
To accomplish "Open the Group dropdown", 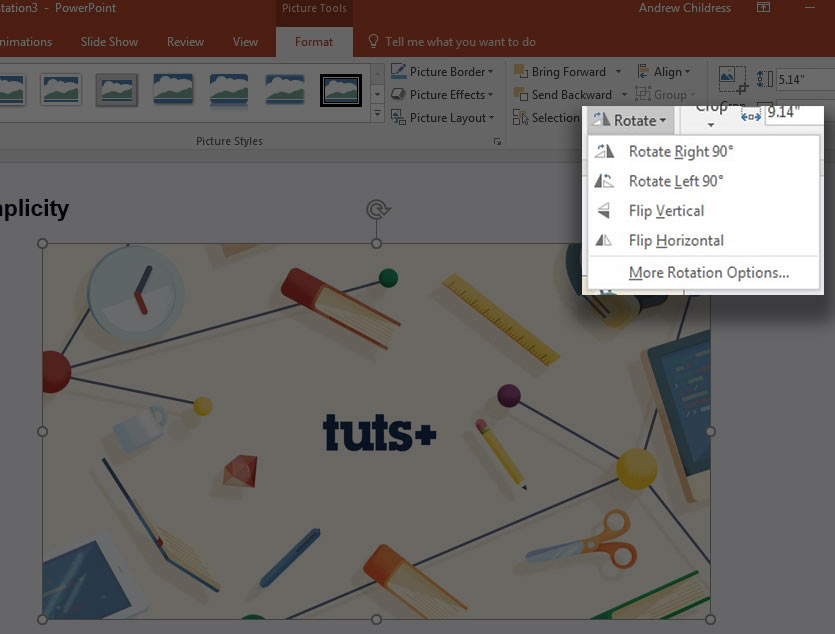I will [666, 95].
